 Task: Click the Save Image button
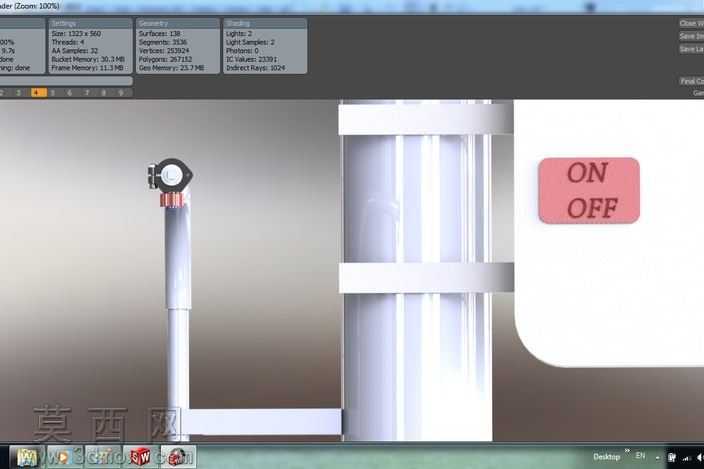tap(691, 36)
